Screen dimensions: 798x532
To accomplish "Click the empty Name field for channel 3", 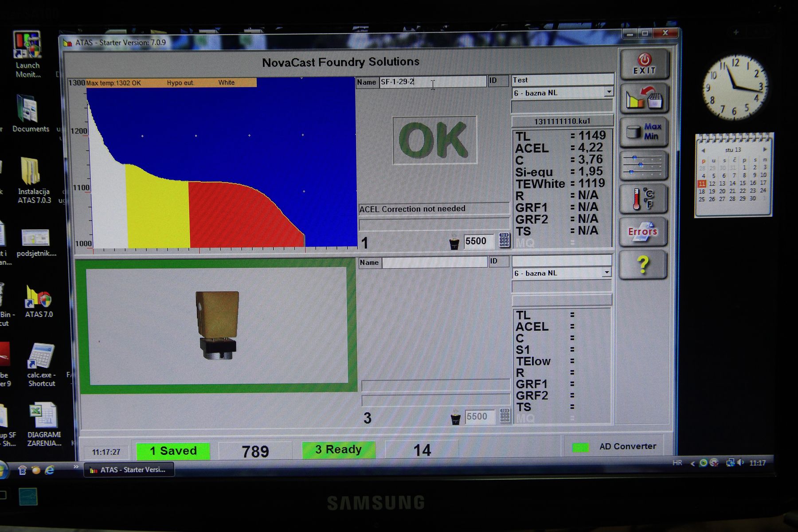I will coord(435,262).
